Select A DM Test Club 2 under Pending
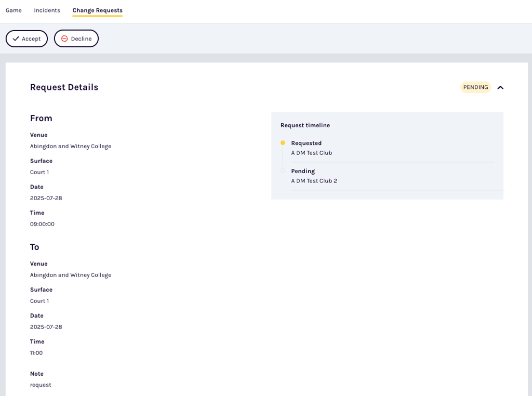The width and height of the screenshot is (532, 396). coord(314,181)
